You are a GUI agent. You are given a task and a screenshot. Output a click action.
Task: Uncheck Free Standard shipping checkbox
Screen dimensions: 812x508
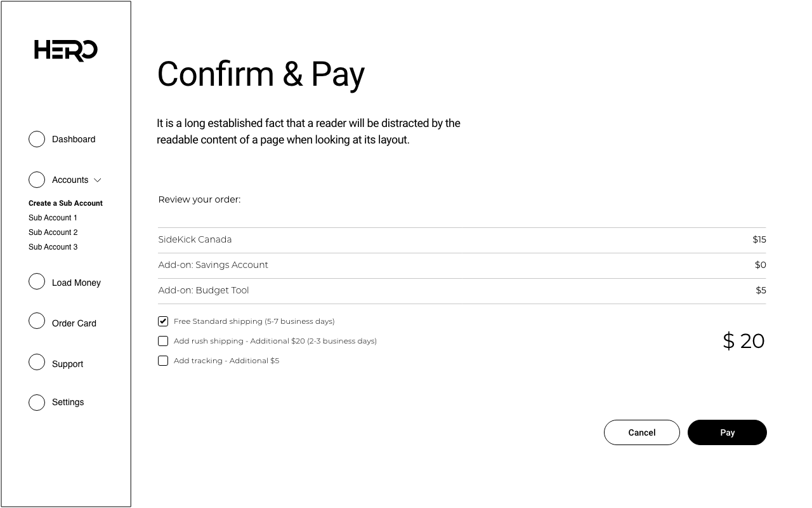163,321
